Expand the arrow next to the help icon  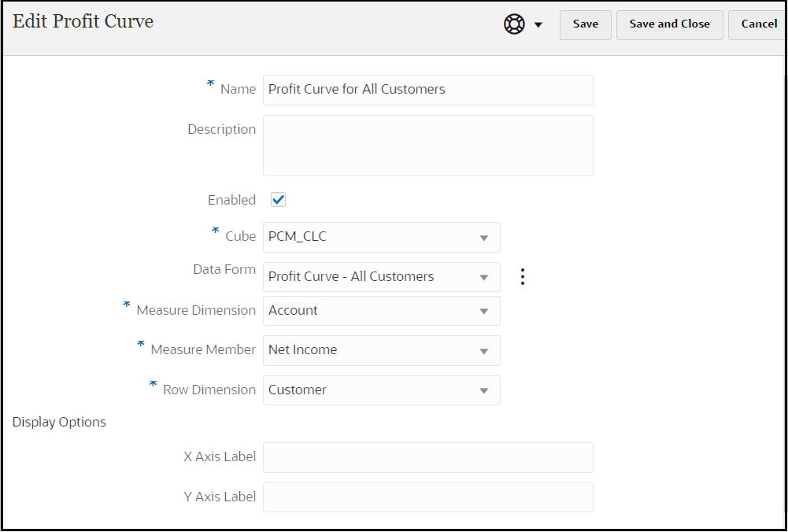point(538,24)
